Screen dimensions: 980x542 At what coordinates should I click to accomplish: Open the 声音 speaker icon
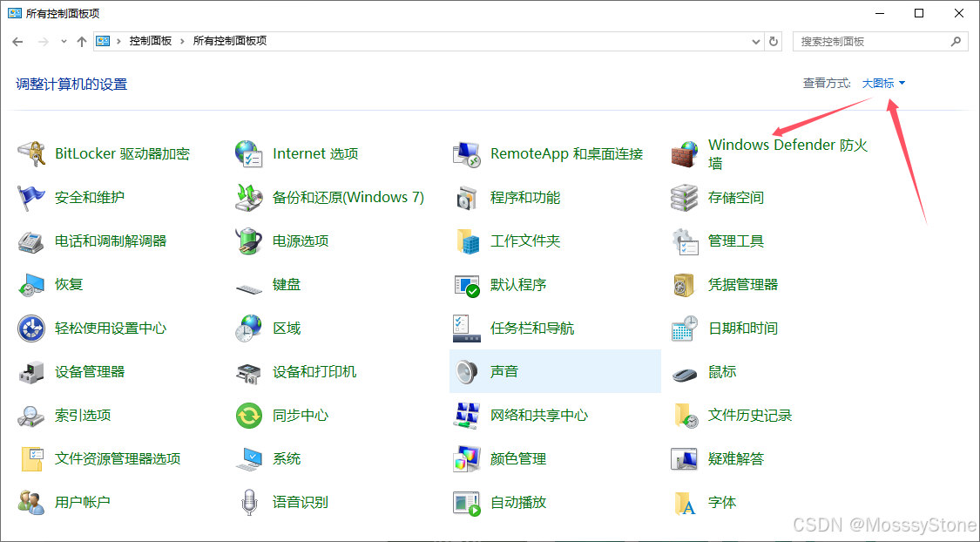466,372
